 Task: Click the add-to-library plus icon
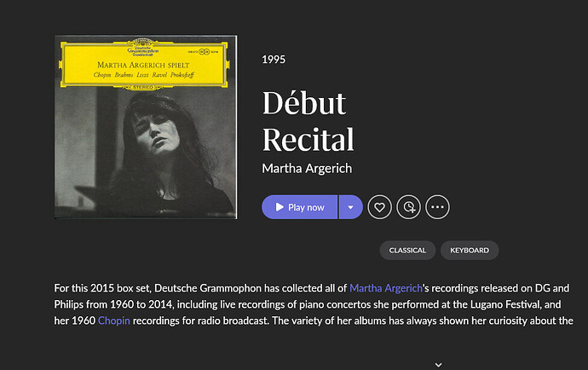[408, 207]
